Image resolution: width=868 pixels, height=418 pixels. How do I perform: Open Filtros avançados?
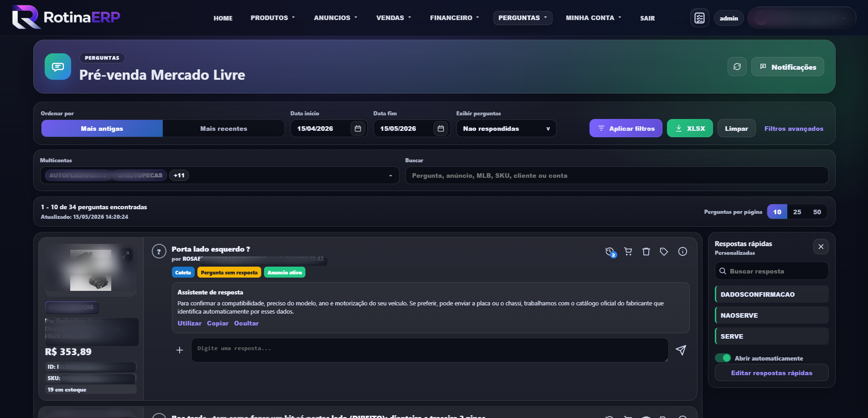tap(794, 129)
